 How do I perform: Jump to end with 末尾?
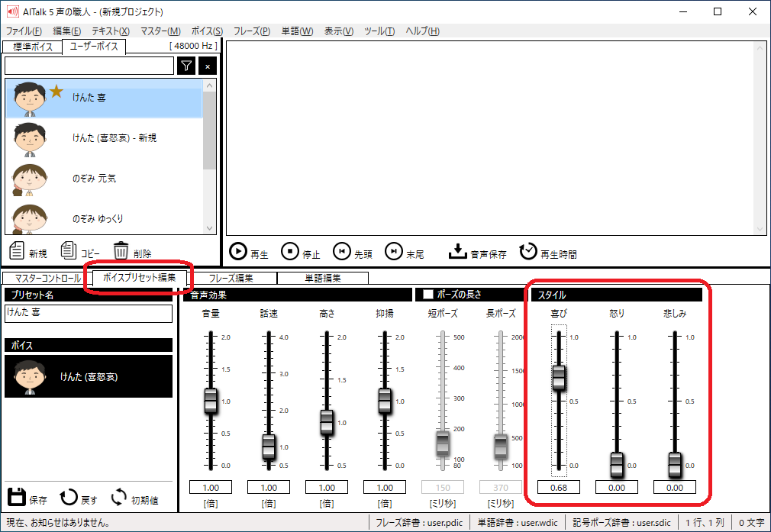[x=404, y=252]
